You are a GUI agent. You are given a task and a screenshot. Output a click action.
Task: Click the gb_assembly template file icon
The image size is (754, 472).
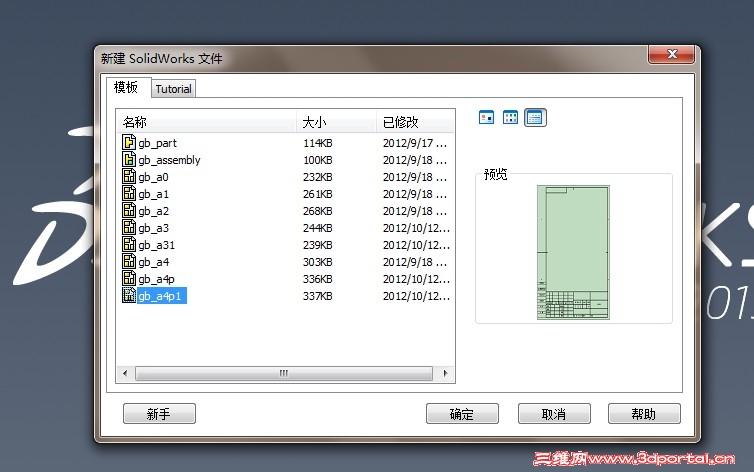(129, 159)
